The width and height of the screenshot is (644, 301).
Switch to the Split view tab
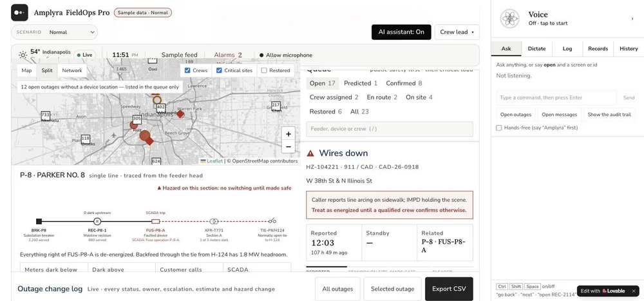click(47, 70)
